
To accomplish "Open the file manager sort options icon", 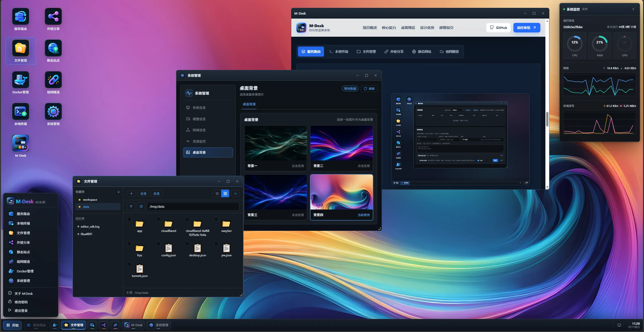I will 235,193.
